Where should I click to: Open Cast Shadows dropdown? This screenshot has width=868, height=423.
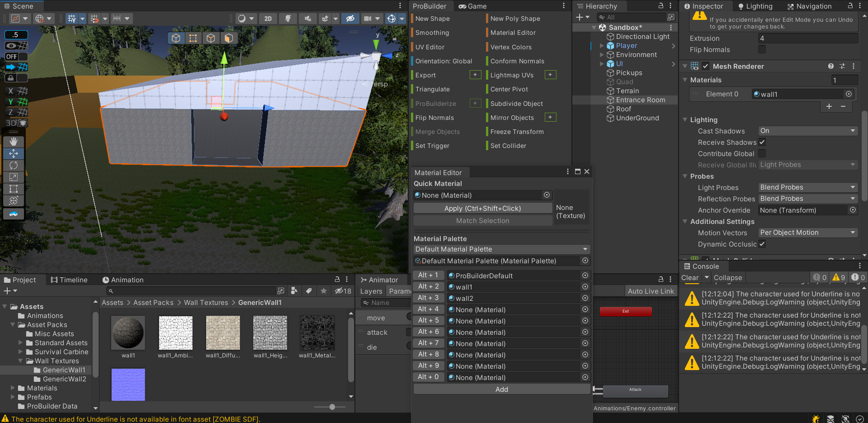[x=808, y=131]
